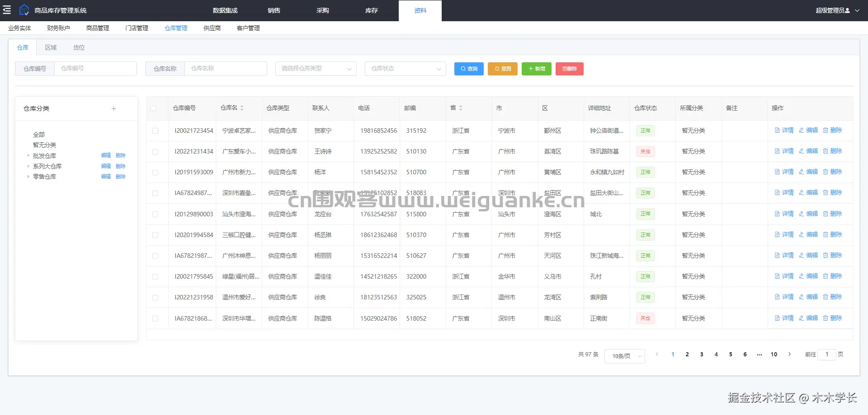Viewport: 868px width, 415px height.
Task: Check the row for warehouse I20221231434
Action: 155,151
